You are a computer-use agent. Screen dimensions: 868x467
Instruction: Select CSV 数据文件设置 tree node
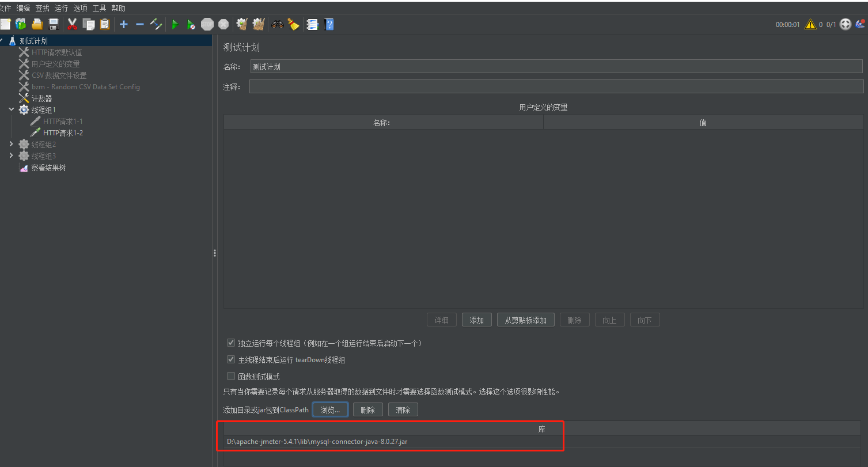coord(59,75)
